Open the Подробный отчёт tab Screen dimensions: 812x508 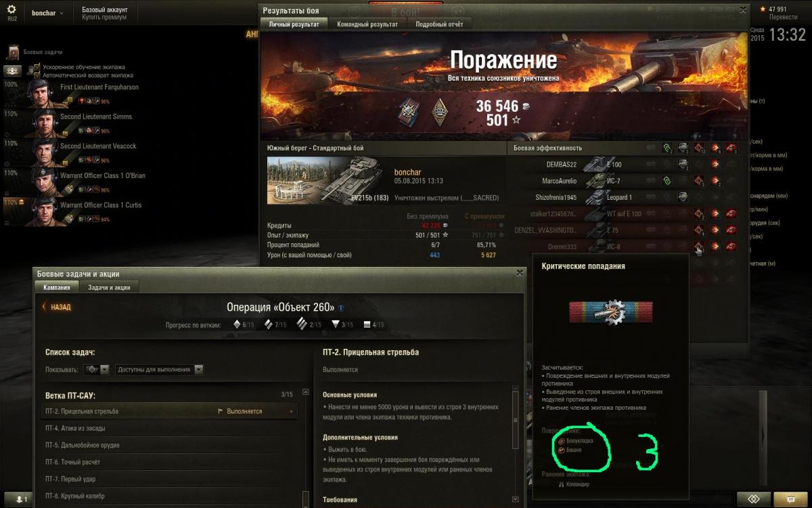coord(439,24)
